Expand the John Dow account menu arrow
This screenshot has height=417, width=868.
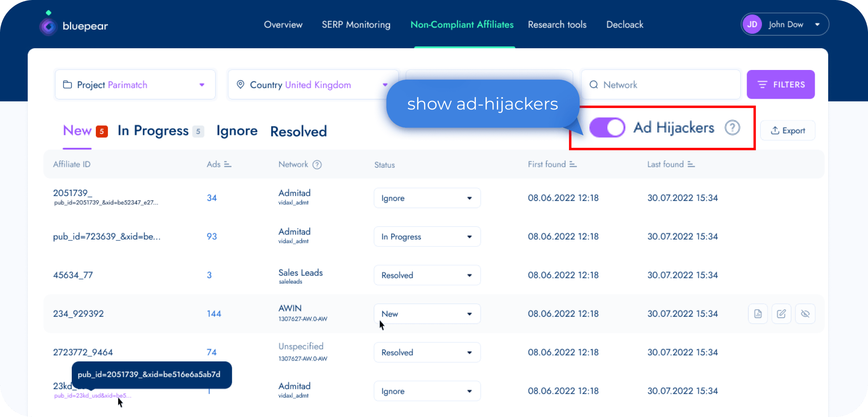click(818, 25)
